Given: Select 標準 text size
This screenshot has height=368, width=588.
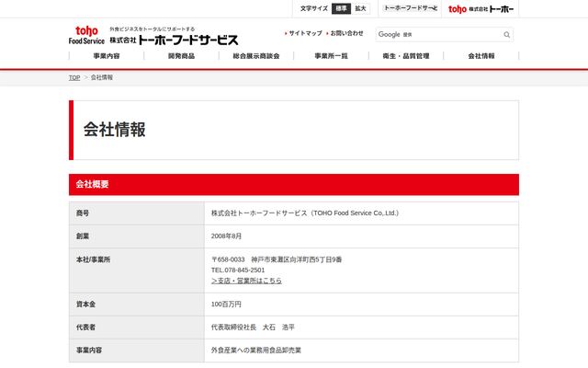Looking at the screenshot, I should [x=341, y=8].
